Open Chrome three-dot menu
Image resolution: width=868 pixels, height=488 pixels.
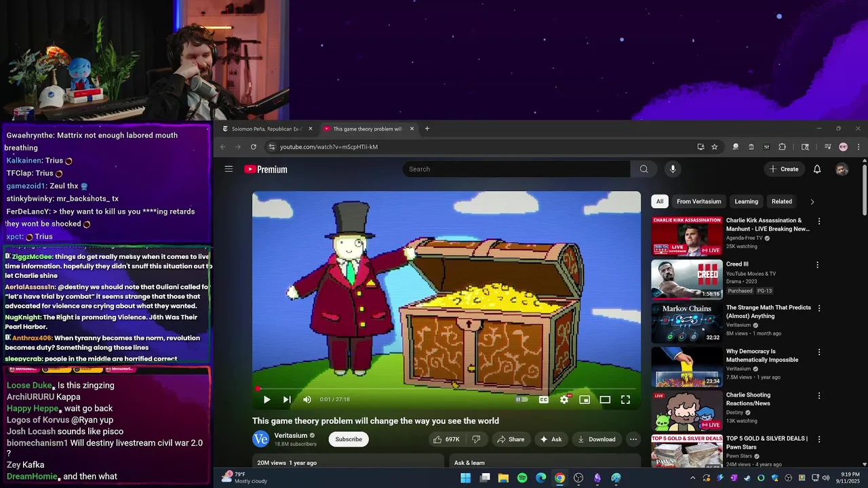(x=859, y=146)
